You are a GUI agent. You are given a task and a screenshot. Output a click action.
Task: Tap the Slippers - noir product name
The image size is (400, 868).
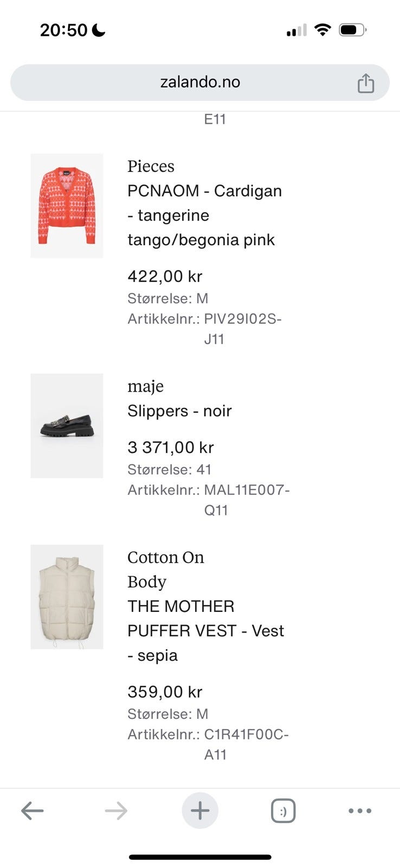point(179,411)
